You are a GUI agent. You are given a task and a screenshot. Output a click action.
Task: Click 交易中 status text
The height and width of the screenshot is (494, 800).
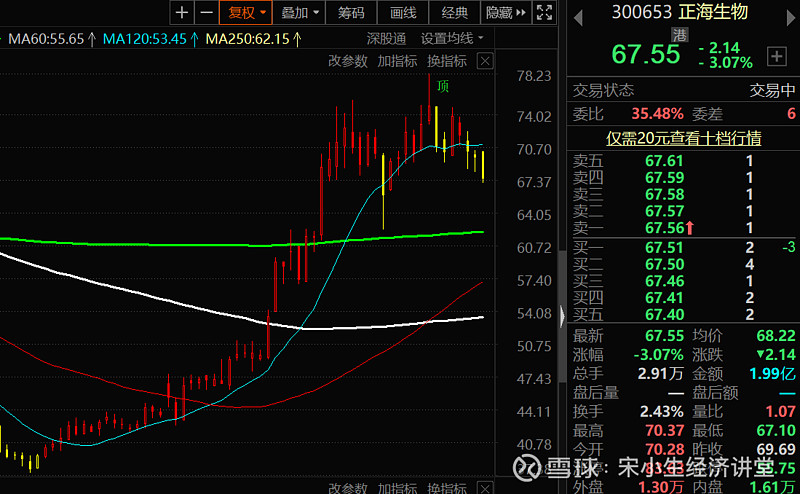coord(772,90)
